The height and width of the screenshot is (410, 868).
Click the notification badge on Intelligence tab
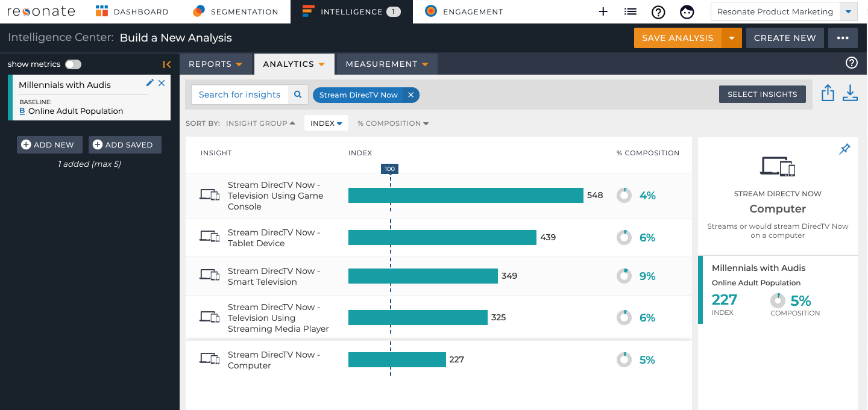point(394,11)
